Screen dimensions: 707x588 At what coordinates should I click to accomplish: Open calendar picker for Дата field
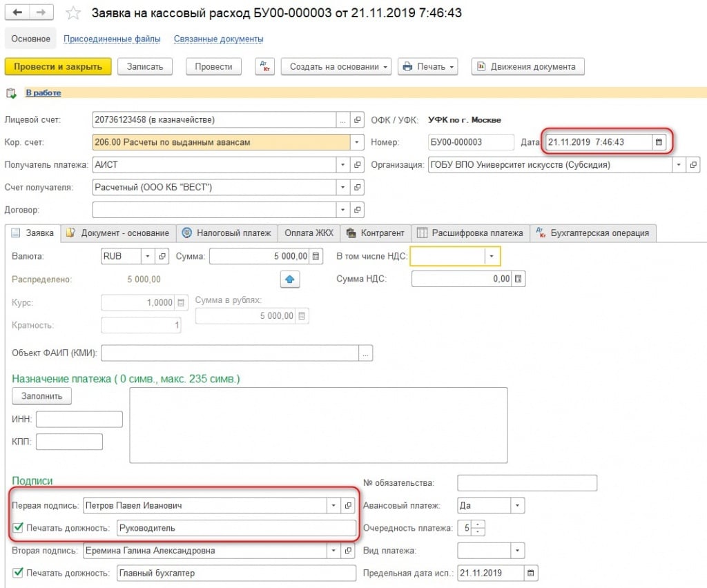tap(659, 142)
